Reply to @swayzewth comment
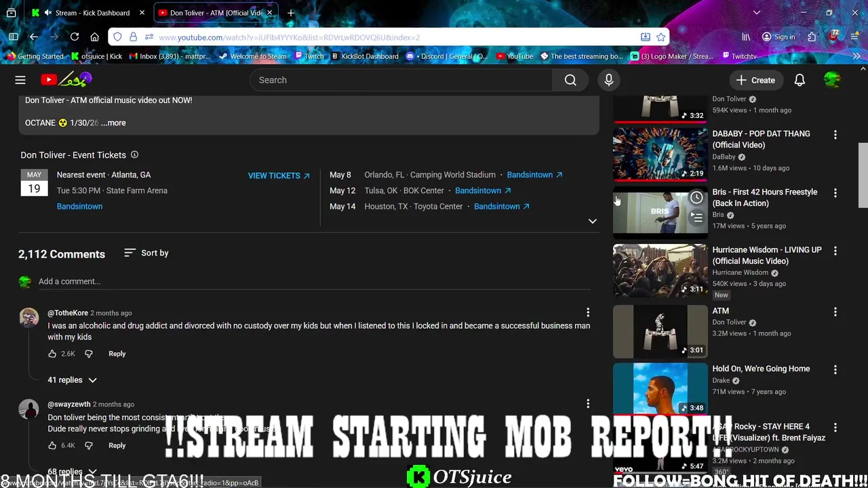Screen dimensions: 868x488 point(117,445)
